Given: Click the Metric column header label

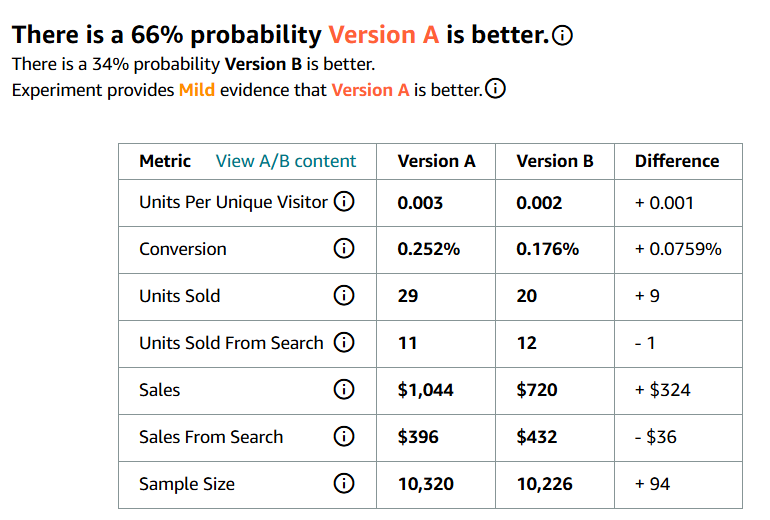Looking at the screenshot, I should click(x=165, y=161).
